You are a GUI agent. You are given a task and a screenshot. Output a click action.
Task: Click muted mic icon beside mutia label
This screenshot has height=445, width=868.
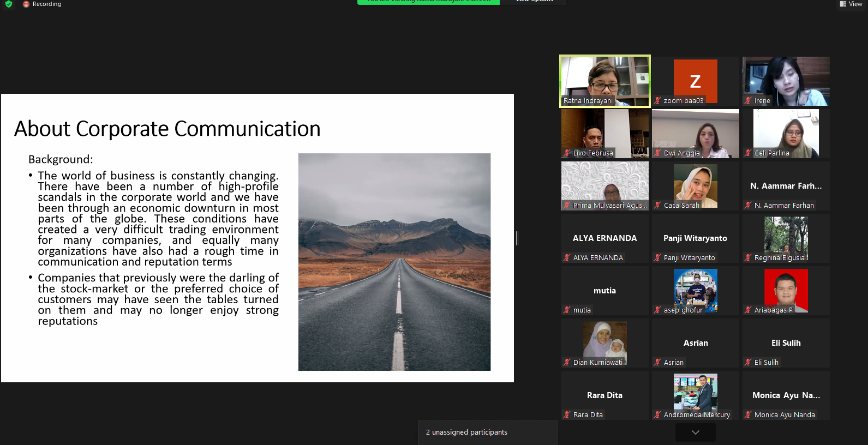[x=567, y=310]
